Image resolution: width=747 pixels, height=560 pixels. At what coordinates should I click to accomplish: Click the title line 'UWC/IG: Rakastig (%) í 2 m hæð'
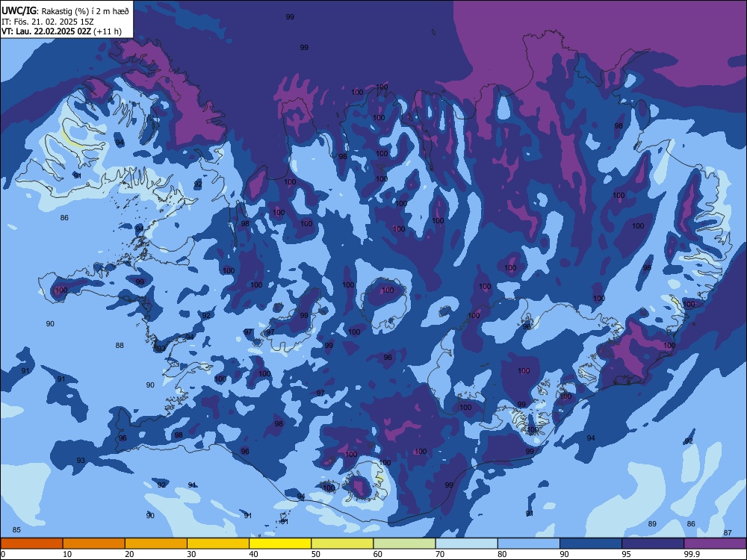(65, 11)
